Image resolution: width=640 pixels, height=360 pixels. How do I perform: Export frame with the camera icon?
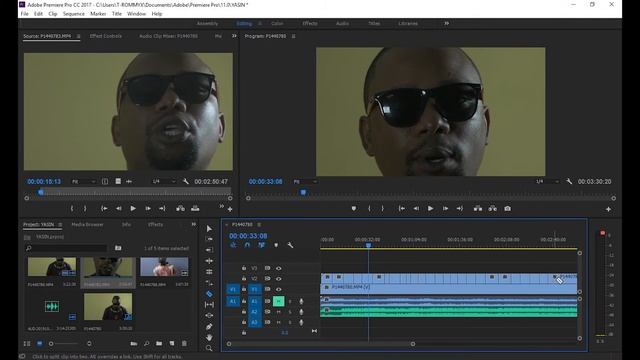pyautogui.click(x=507, y=209)
